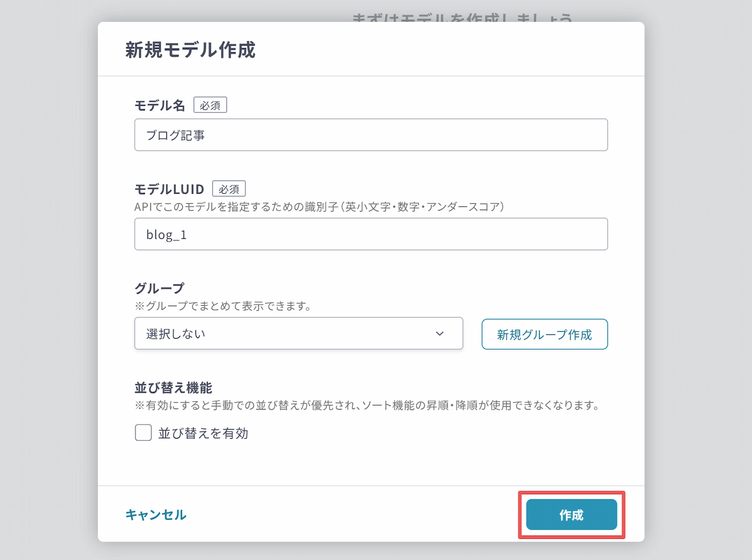Click the 新規モデル作成 dialog title

point(190,50)
